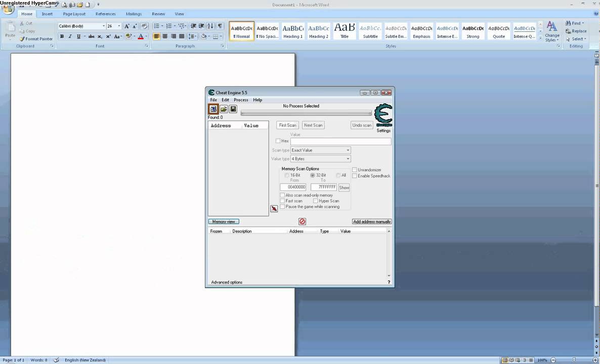Open the Scan type Exact Value dropdown

click(x=321, y=150)
